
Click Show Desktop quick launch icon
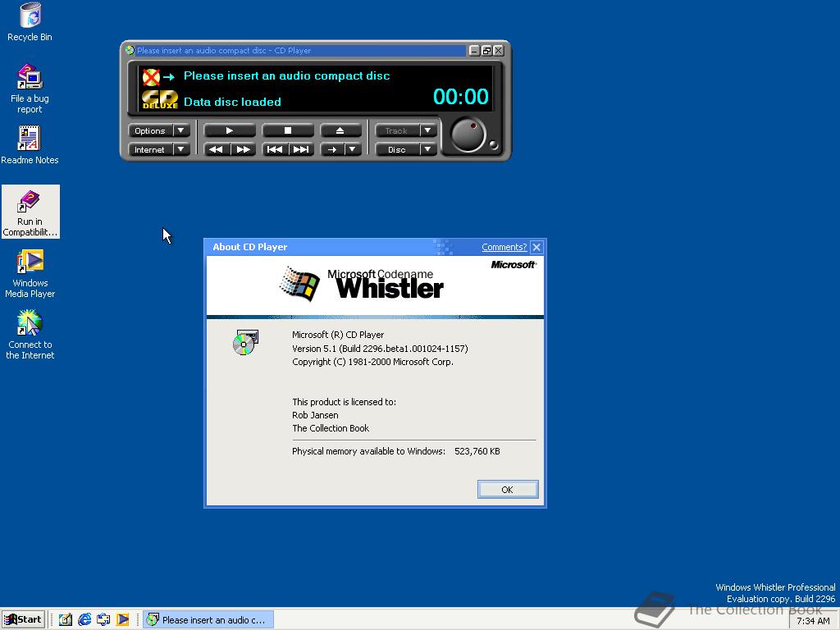tap(66, 620)
